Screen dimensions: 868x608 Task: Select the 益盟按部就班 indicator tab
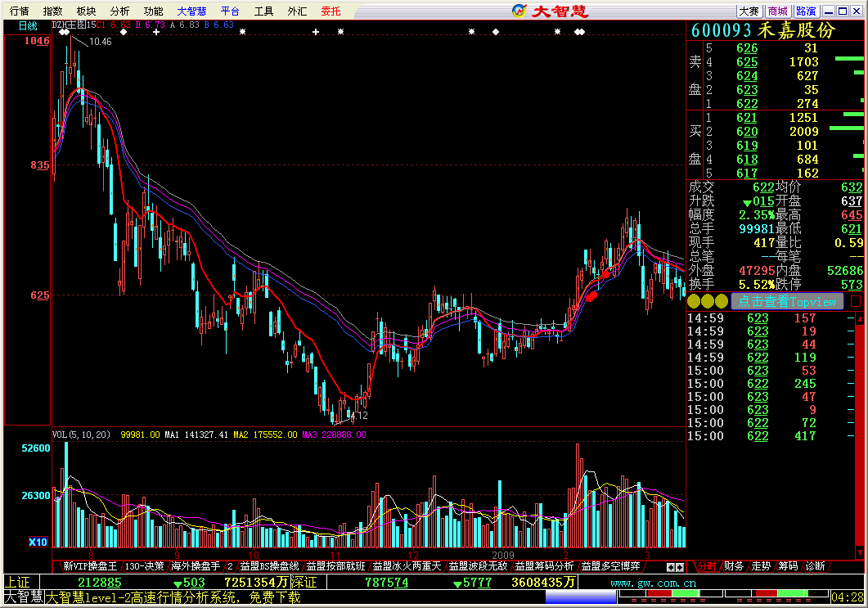click(x=335, y=566)
